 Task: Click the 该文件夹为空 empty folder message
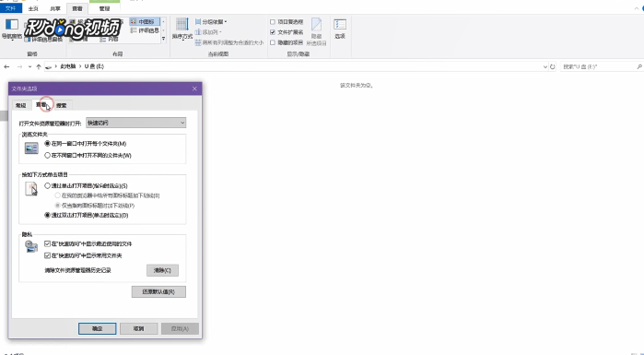click(x=357, y=86)
